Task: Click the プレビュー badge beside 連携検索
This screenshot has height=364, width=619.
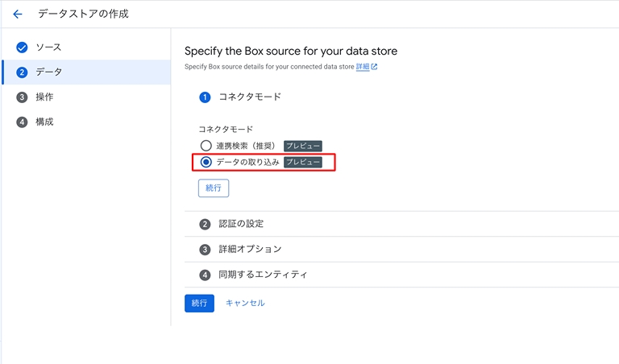Action: coord(303,146)
